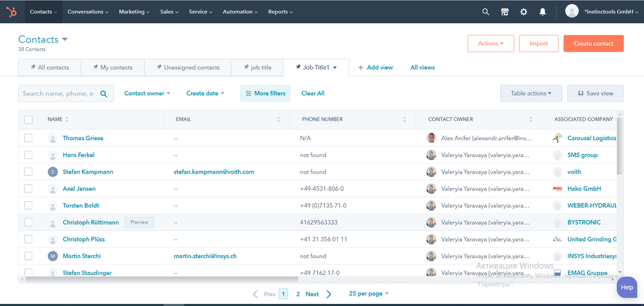Open the Marketing menu
The image size is (644, 306).
click(x=134, y=12)
